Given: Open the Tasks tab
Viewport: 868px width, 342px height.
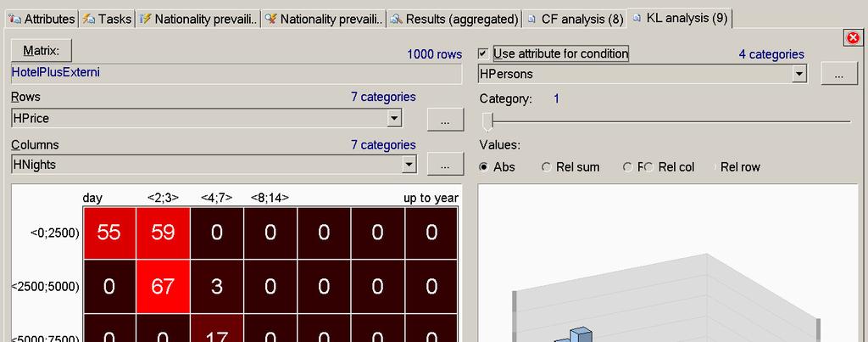Looking at the screenshot, I should click(x=108, y=19).
